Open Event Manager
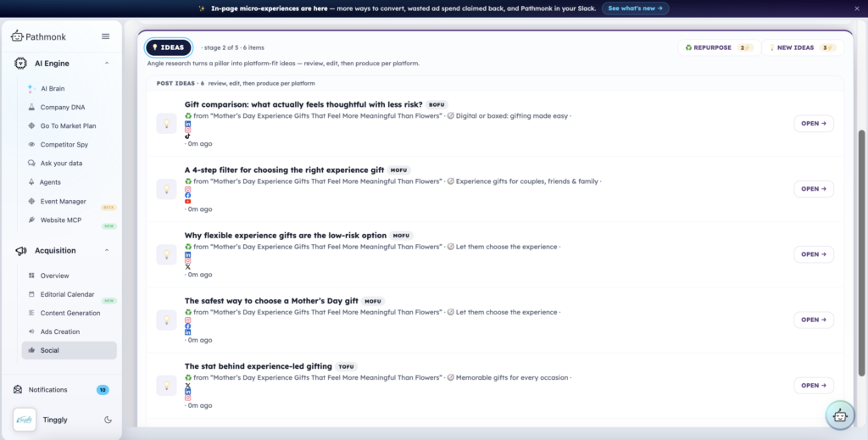Viewport: 868px width, 440px height. (x=63, y=202)
